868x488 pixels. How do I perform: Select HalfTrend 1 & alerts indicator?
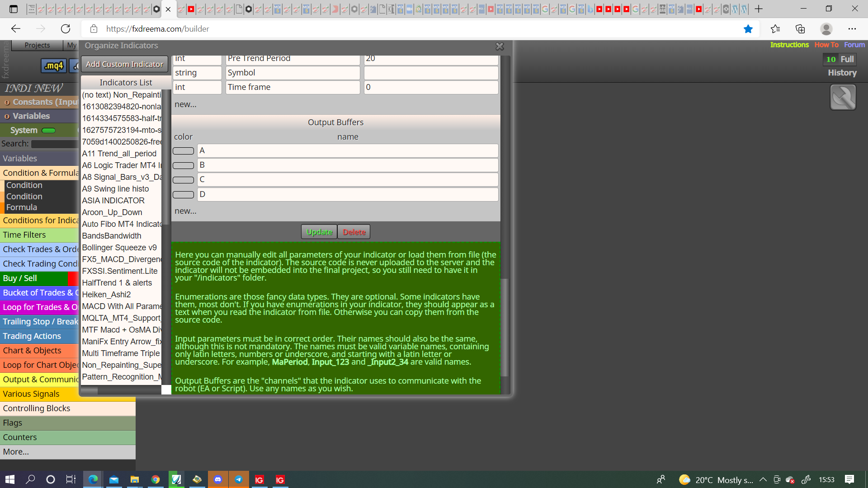(117, 283)
